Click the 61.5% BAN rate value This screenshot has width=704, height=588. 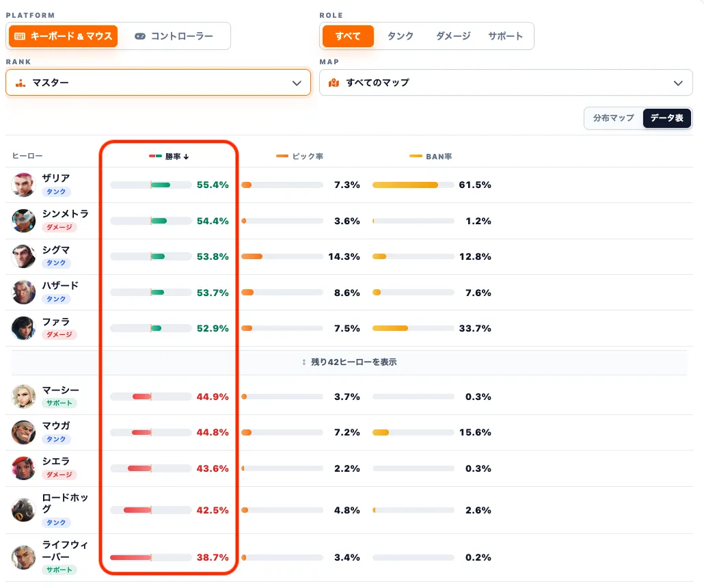pos(475,185)
